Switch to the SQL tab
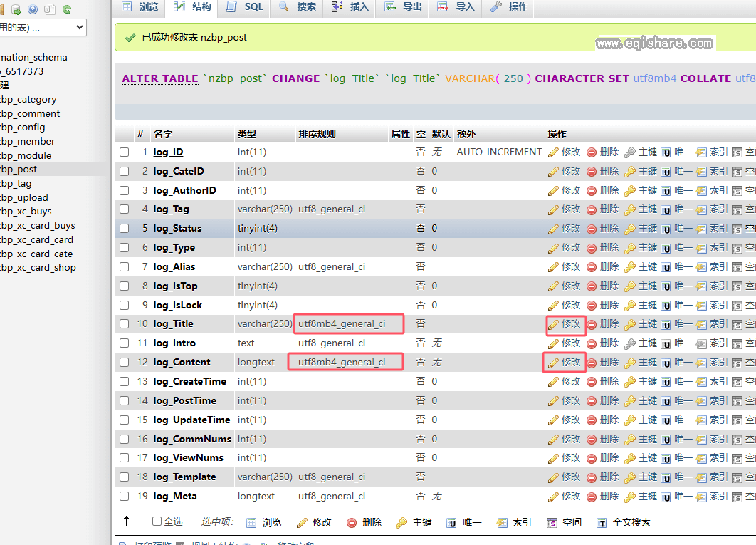 click(244, 9)
